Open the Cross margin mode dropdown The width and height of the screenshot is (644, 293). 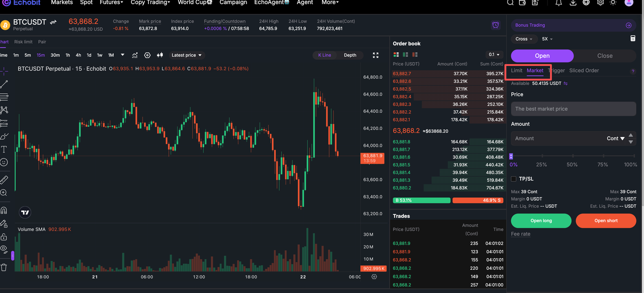[x=524, y=39]
